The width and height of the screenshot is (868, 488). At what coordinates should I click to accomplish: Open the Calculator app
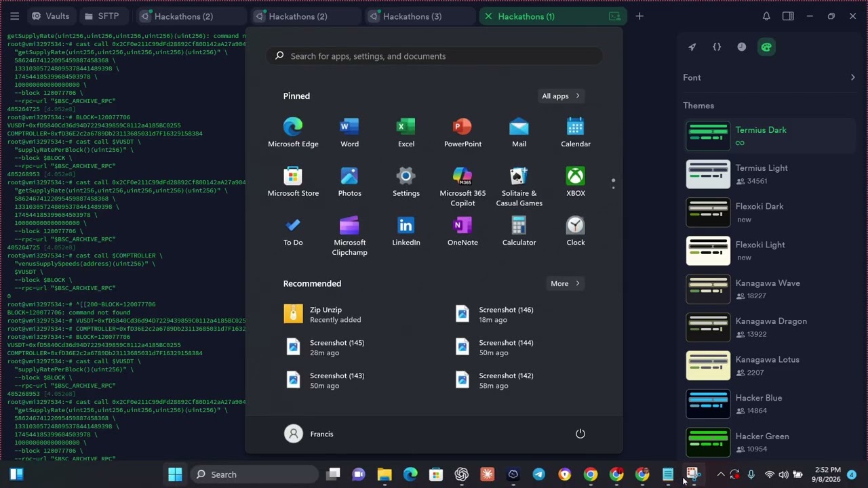click(x=519, y=231)
